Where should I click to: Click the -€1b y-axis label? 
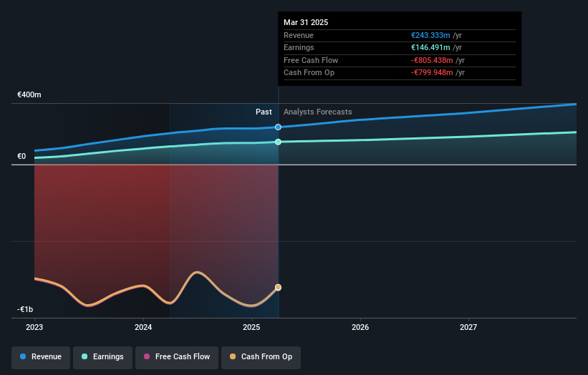coord(25,309)
